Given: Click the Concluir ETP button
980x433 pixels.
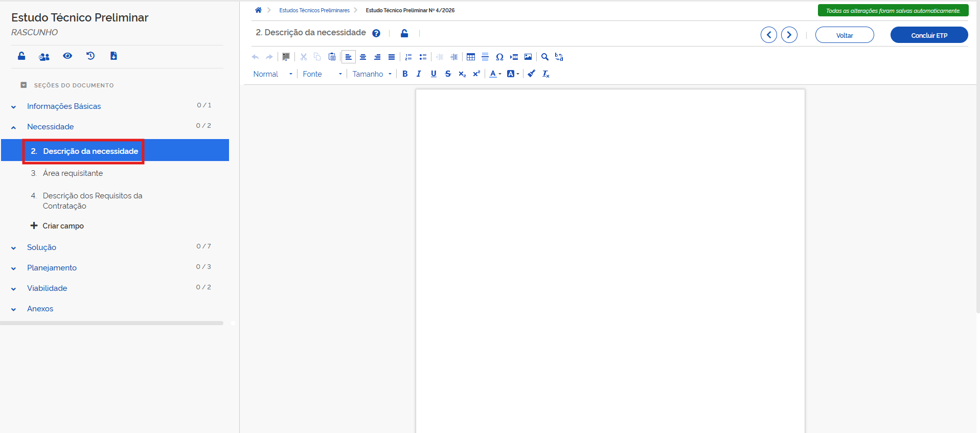Looking at the screenshot, I should point(929,35).
